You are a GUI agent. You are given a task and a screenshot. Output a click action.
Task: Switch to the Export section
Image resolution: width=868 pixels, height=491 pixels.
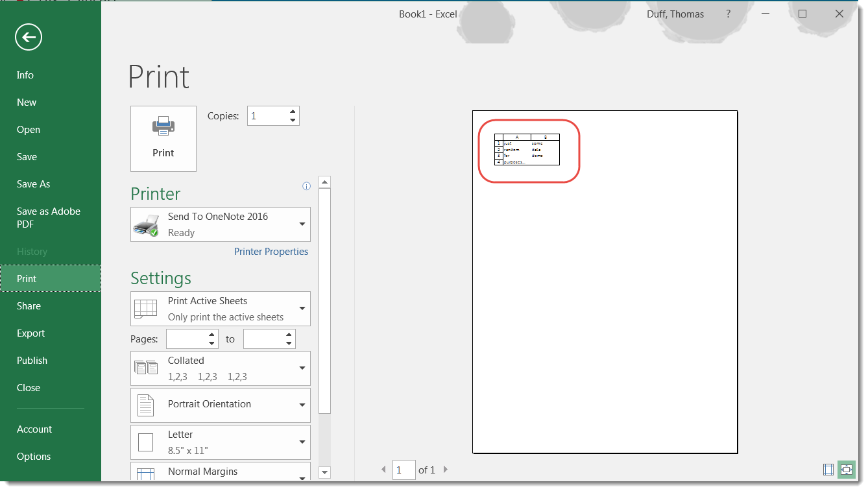tap(30, 333)
